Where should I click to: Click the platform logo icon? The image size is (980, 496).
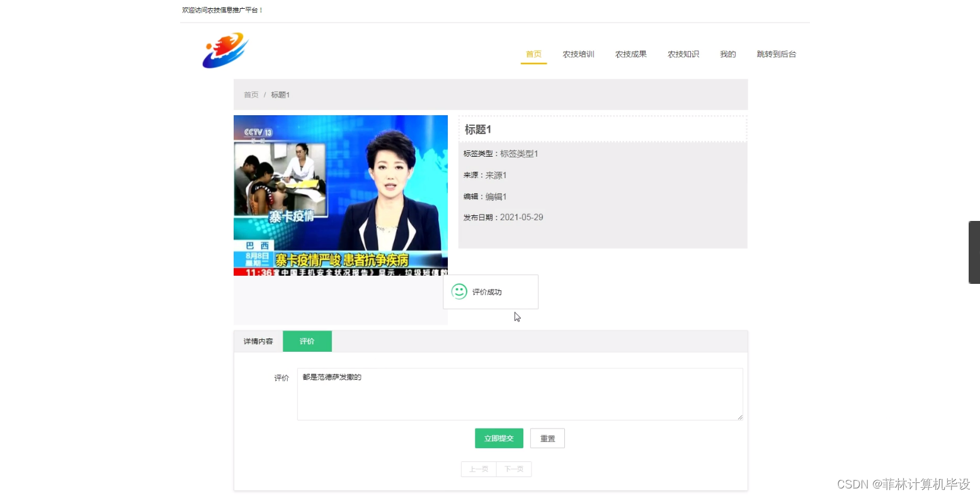225,50
